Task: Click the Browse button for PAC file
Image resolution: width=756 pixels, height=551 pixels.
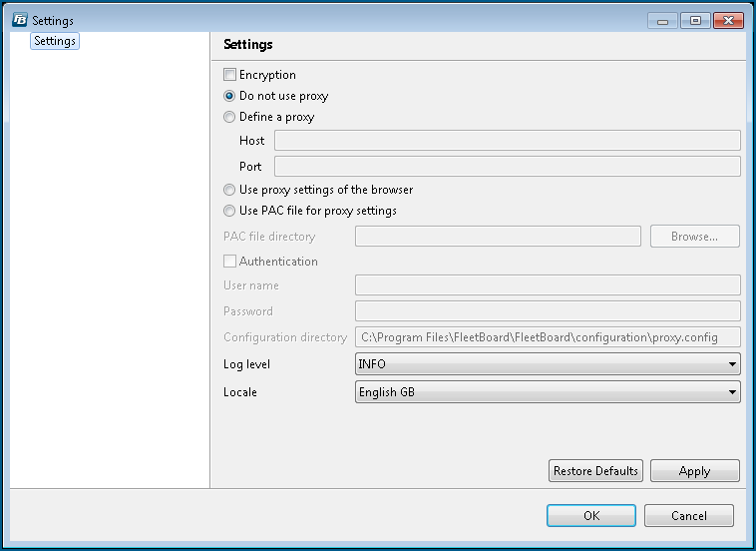Action: [x=694, y=237]
